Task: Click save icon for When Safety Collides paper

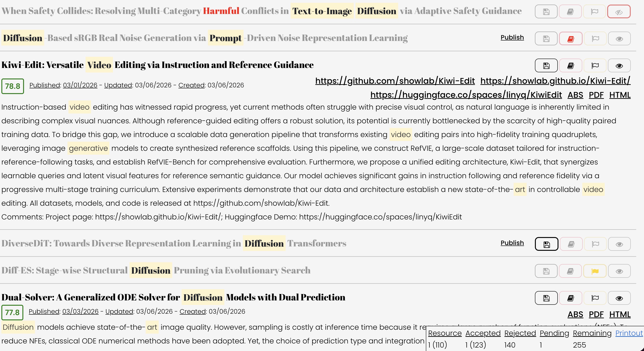Action: (x=546, y=11)
